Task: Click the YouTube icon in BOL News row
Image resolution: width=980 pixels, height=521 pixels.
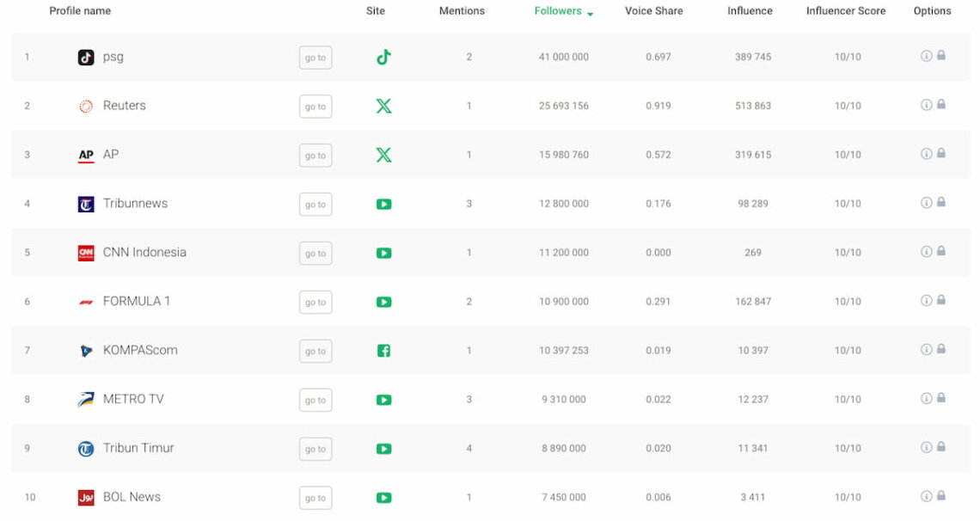Action: 383,498
